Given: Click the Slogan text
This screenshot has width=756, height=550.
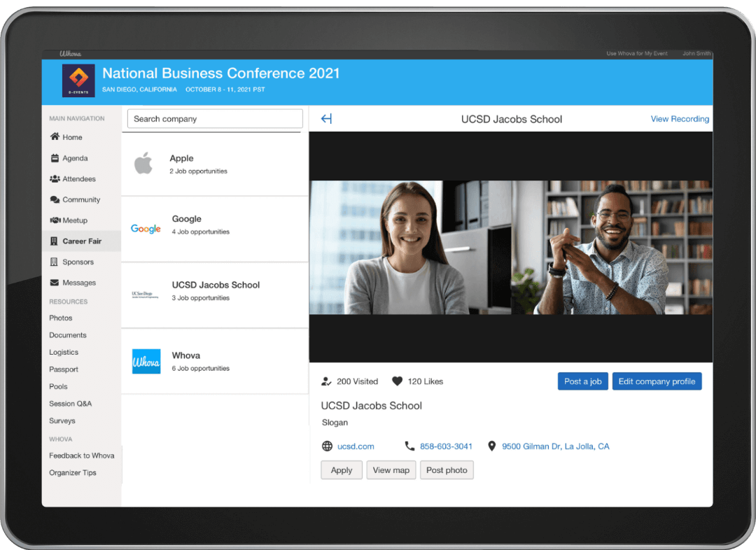Looking at the screenshot, I should (x=335, y=422).
